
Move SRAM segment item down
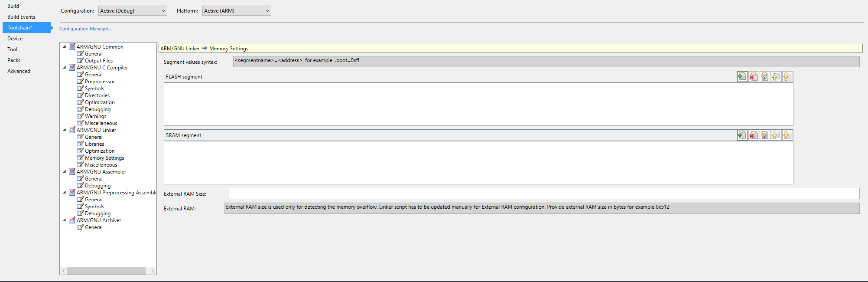[x=787, y=135]
